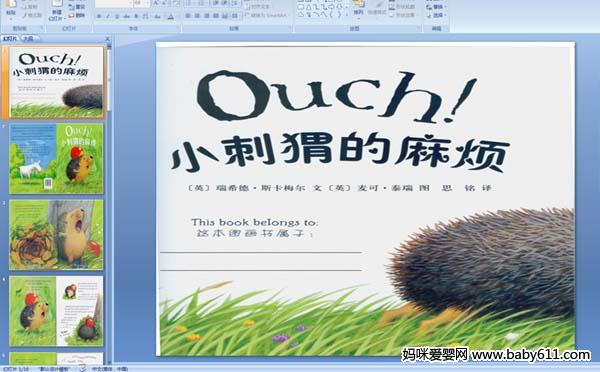Open the font name dropdown
The width and height of the screenshot is (600, 372).
tap(130, 3)
